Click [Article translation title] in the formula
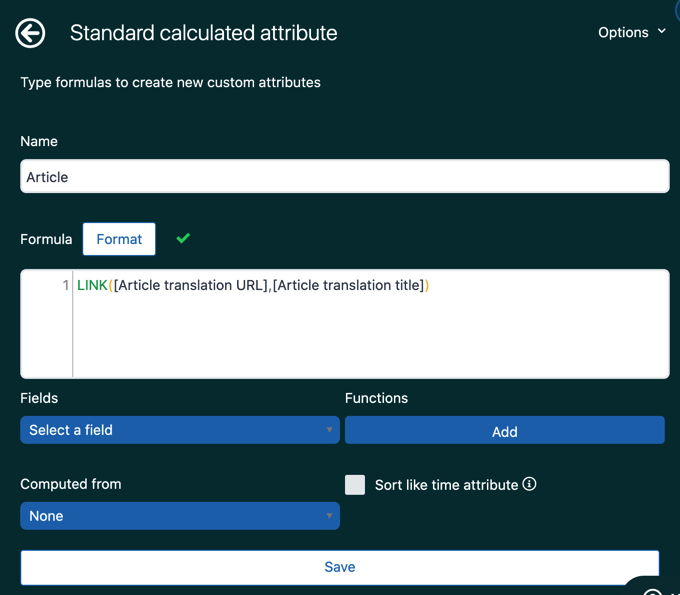 tap(348, 285)
